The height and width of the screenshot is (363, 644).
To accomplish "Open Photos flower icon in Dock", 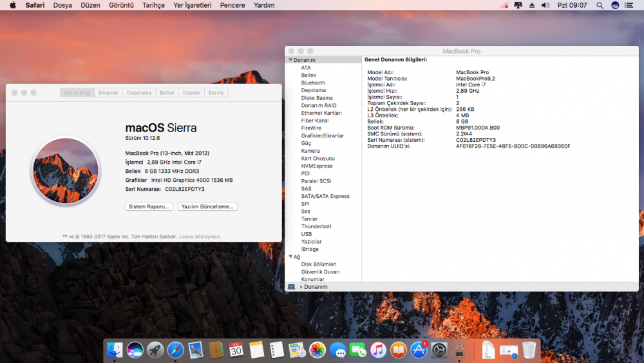I will point(317,350).
